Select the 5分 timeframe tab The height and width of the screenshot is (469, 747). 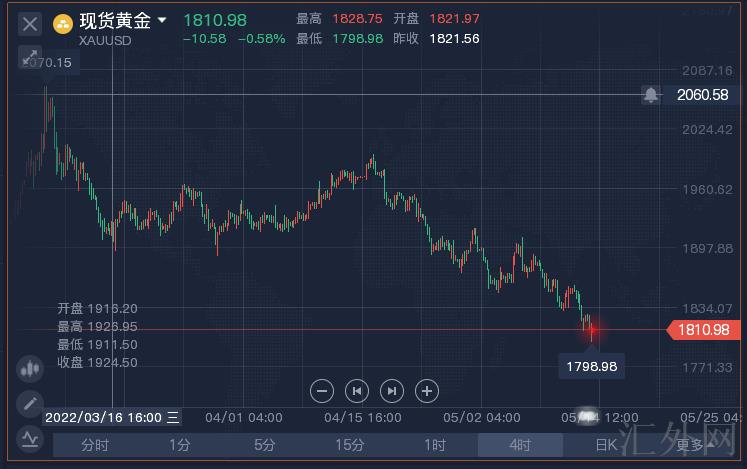point(265,445)
